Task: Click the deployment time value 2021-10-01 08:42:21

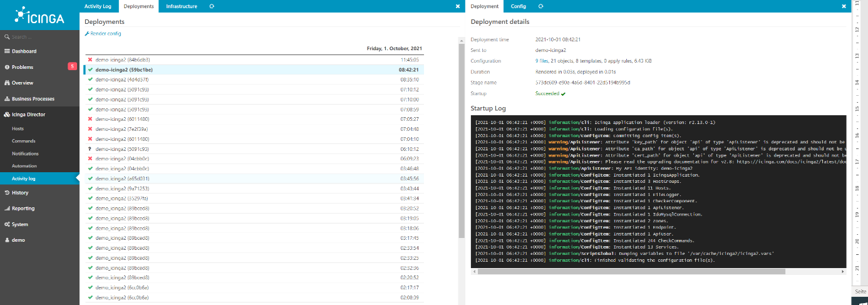Action: tap(558, 39)
